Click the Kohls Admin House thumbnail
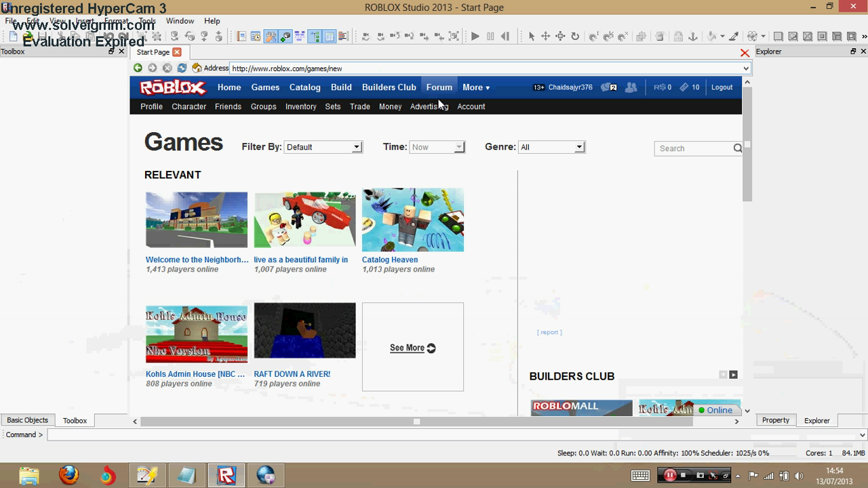868x488 pixels. pyautogui.click(x=197, y=333)
